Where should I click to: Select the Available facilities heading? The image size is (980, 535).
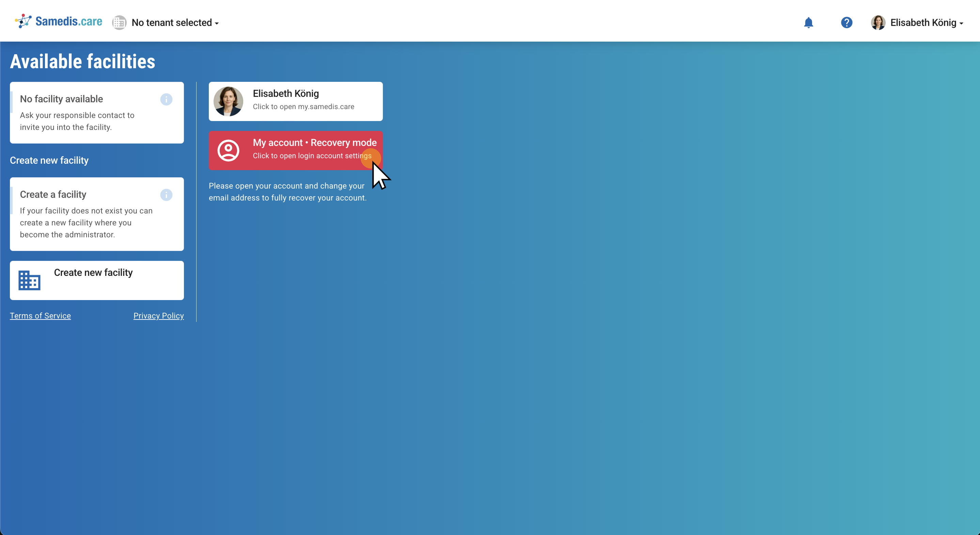[x=82, y=61]
